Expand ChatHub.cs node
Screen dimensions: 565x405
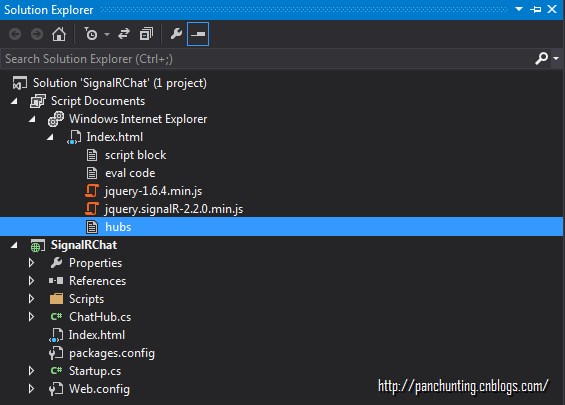click(x=31, y=317)
